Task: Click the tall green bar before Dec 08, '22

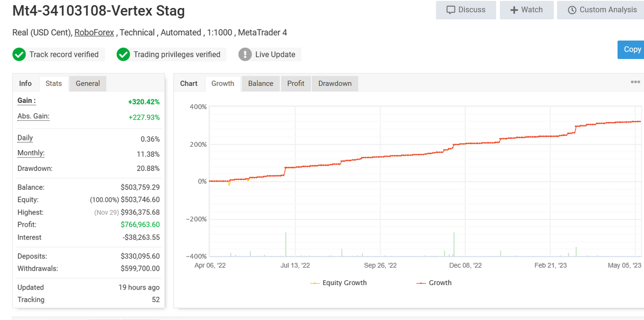Action: (454, 244)
